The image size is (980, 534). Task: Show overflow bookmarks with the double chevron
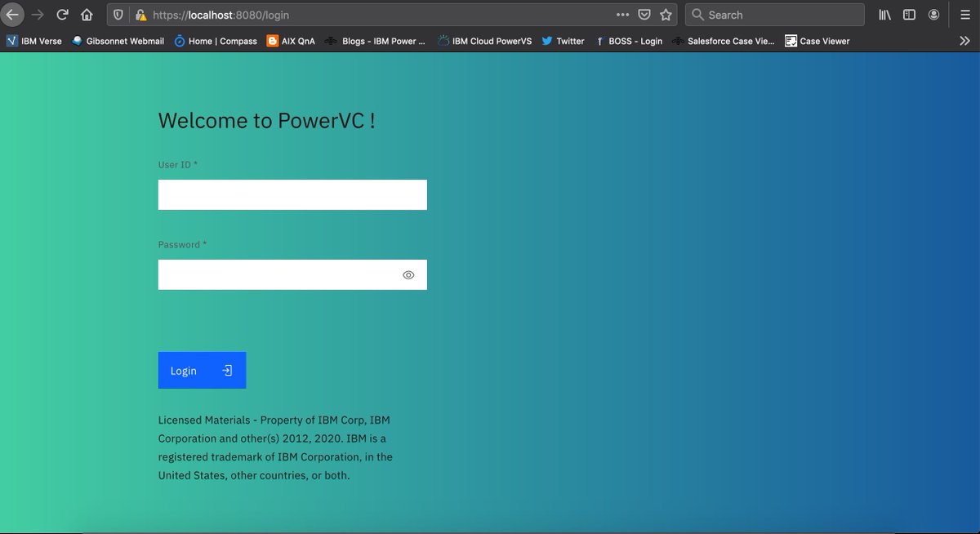[x=966, y=40]
